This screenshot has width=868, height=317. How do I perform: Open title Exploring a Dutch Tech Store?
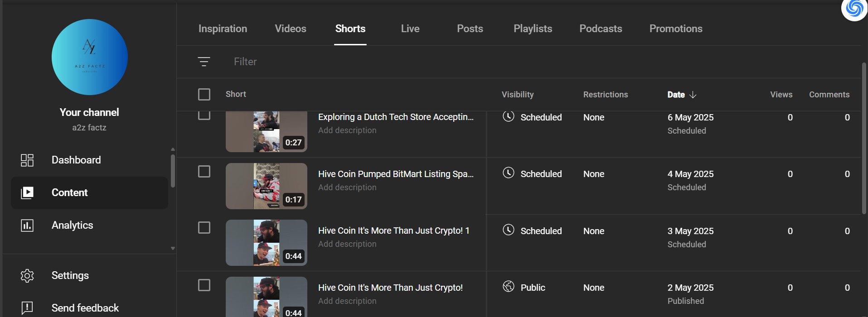(396, 117)
